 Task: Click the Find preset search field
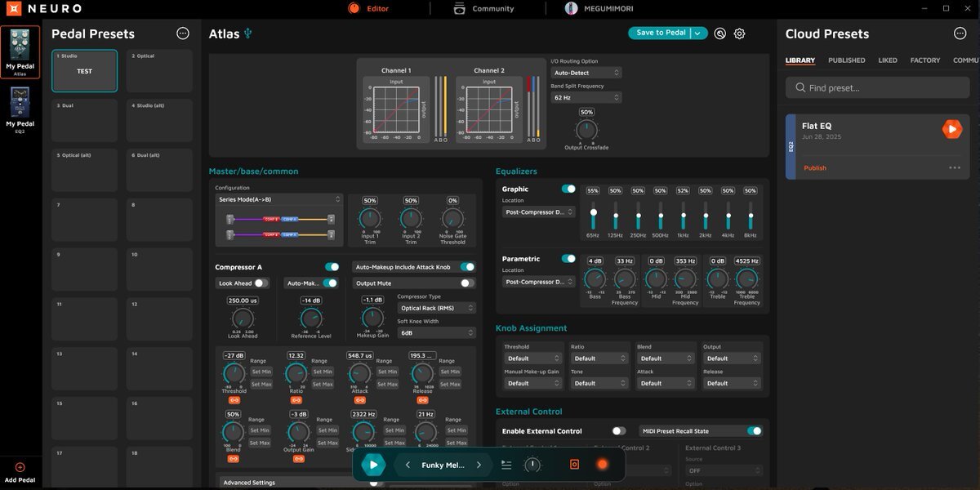tap(877, 87)
